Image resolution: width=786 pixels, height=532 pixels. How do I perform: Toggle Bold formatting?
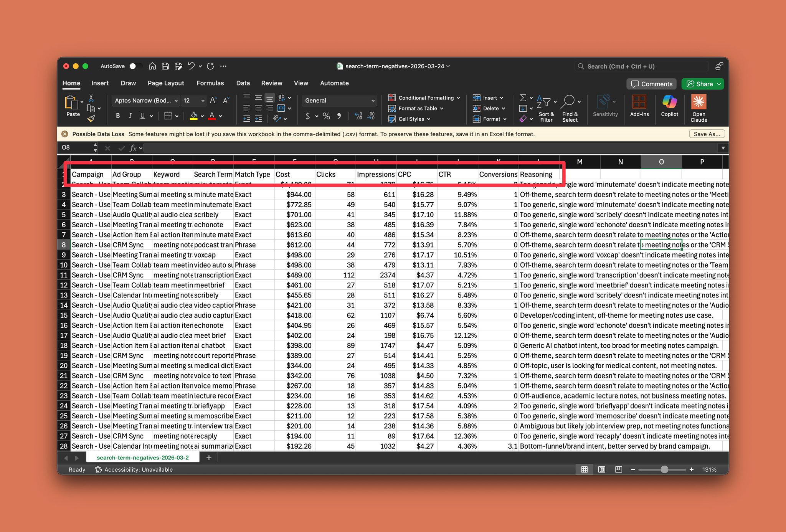click(118, 116)
